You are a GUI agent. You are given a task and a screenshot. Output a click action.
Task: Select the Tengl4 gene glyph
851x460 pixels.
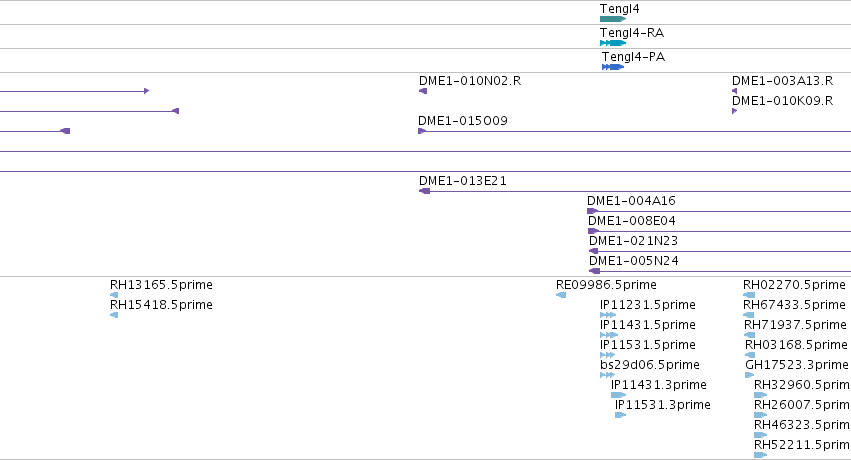coord(613,19)
